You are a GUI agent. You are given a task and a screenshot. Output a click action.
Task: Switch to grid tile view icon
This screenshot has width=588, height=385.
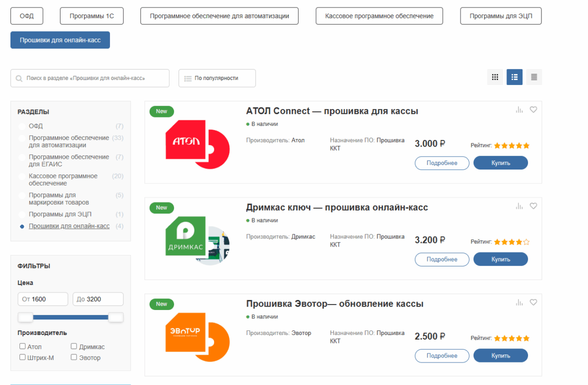pyautogui.click(x=495, y=77)
